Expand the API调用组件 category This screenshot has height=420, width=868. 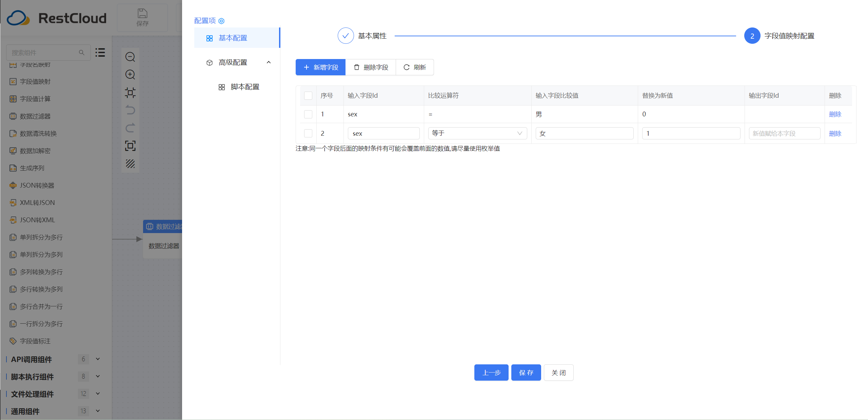pyautogui.click(x=98, y=359)
